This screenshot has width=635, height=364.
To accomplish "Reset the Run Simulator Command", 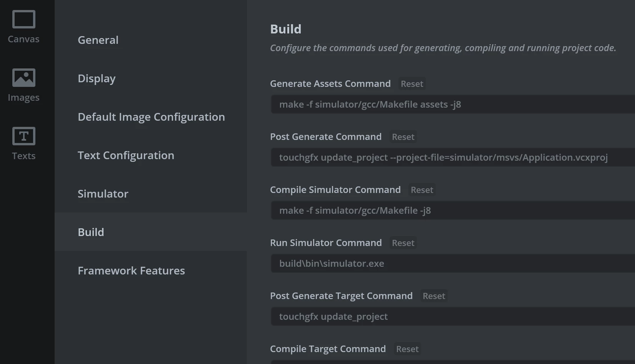I will click(403, 243).
